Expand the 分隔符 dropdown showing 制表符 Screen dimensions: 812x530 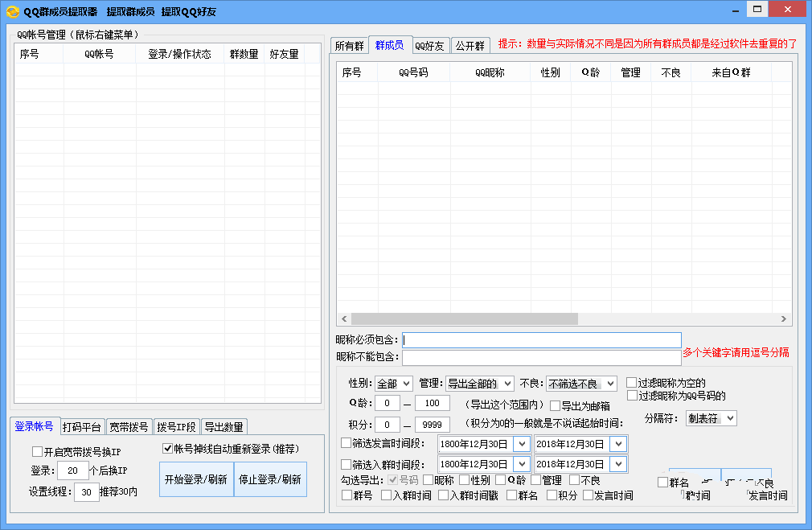point(711,418)
